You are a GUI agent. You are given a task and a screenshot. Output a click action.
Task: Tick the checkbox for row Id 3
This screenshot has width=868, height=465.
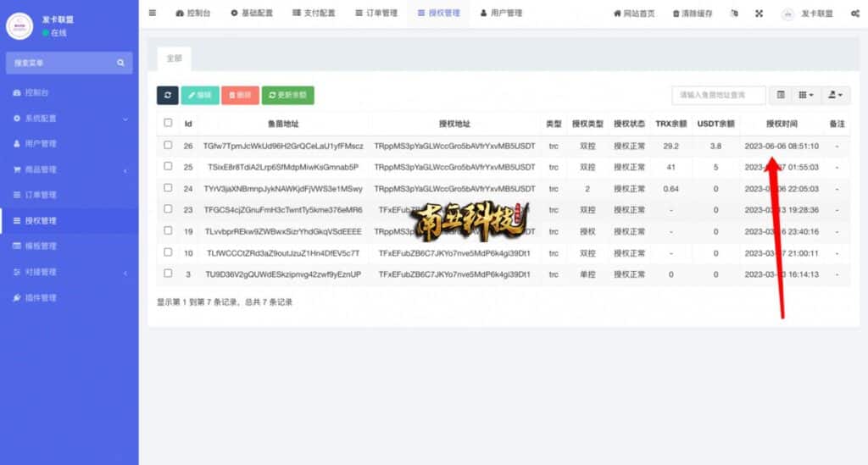(x=168, y=273)
